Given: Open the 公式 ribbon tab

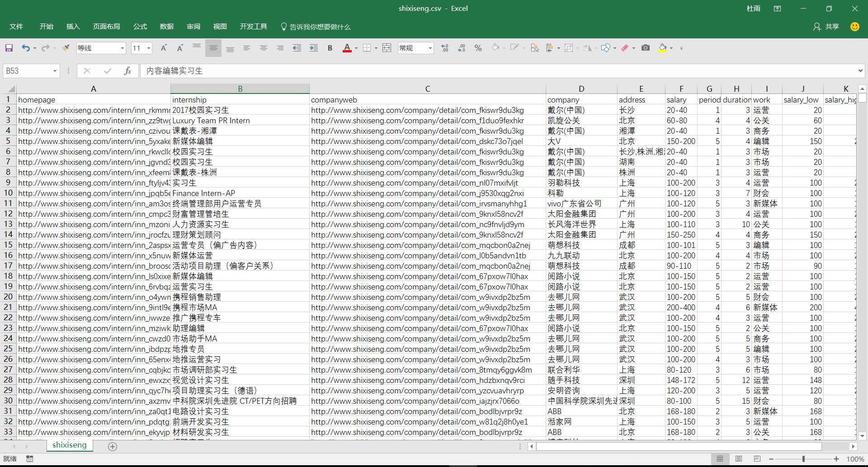Looking at the screenshot, I should 140,27.
